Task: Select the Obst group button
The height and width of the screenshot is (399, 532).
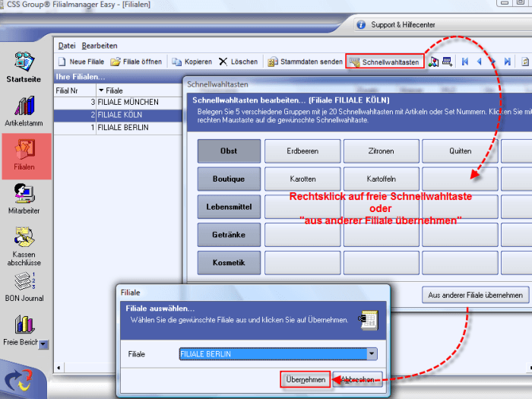Action: point(229,151)
